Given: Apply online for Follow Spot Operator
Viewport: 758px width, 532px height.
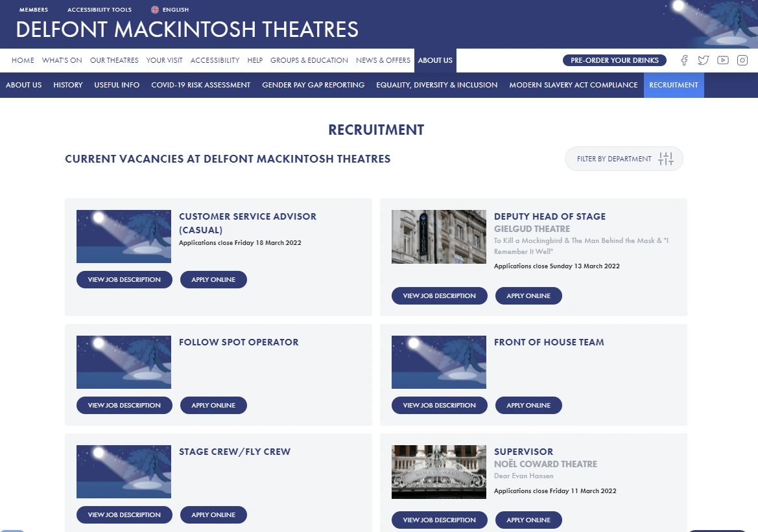Looking at the screenshot, I should [213, 406].
